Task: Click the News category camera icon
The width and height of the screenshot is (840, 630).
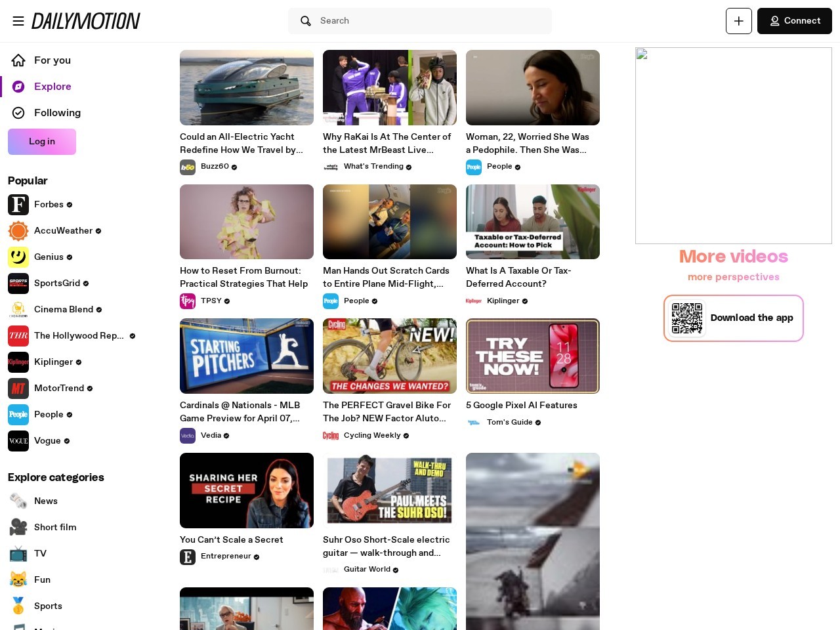Action: tap(18, 501)
